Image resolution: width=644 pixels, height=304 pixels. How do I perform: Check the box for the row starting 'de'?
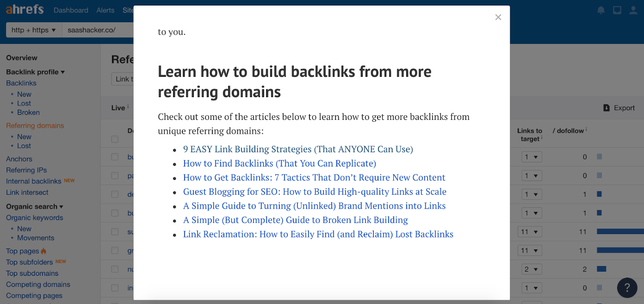[115, 194]
